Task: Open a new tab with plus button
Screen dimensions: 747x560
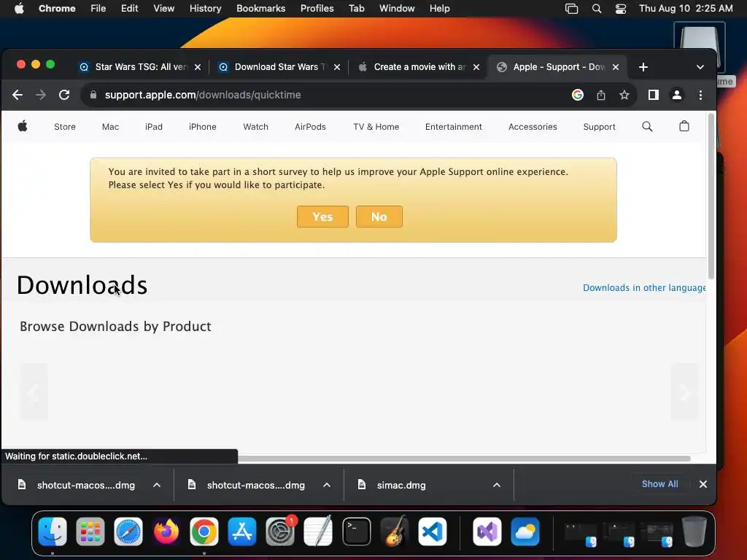Action: (643, 67)
